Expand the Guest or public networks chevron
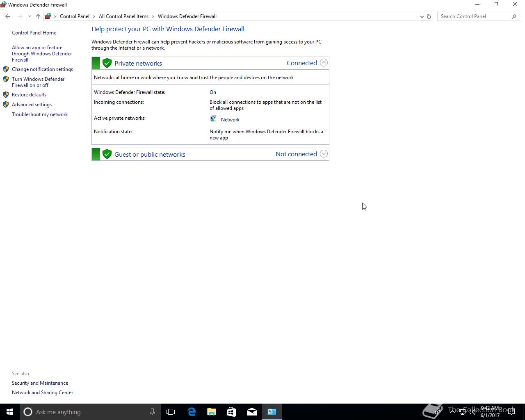525x420 pixels. 324,154
